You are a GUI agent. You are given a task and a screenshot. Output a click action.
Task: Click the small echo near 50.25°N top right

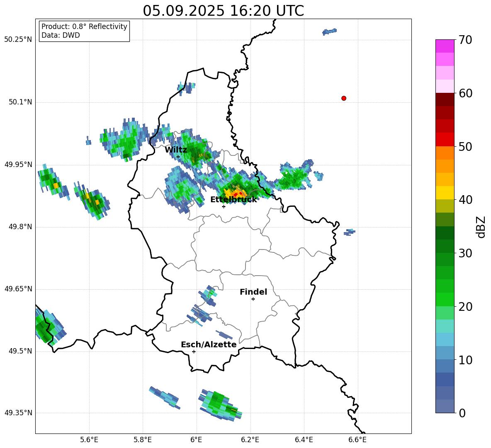point(329,31)
